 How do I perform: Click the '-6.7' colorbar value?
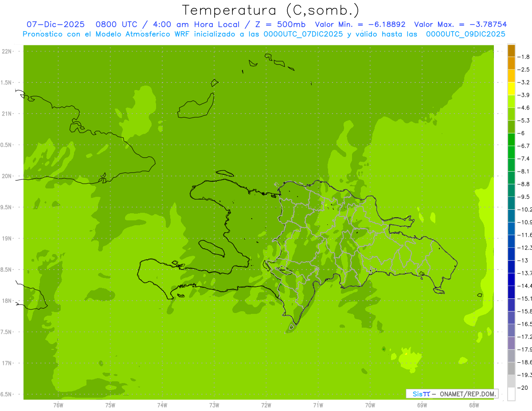click(x=524, y=146)
